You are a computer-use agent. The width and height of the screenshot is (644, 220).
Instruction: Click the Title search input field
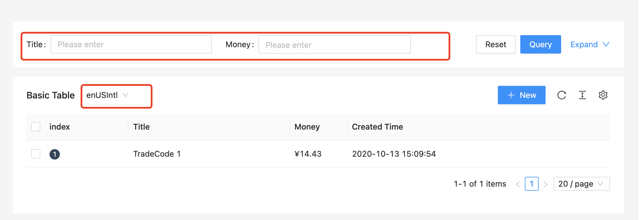131,44
